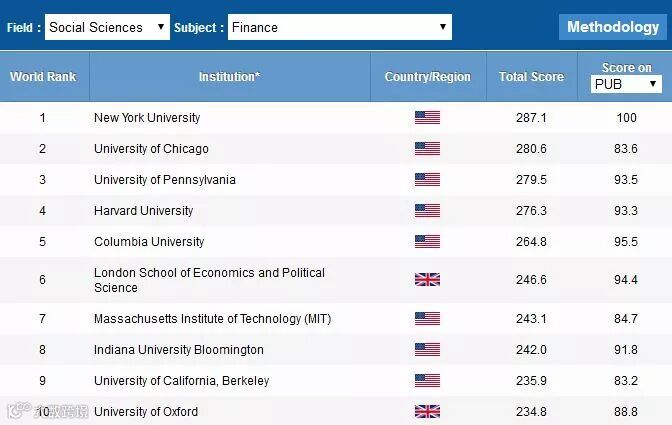This screenshot has height=425, width=672.
Task: Click the World Rank column header
Action: (x=43, y=76)
